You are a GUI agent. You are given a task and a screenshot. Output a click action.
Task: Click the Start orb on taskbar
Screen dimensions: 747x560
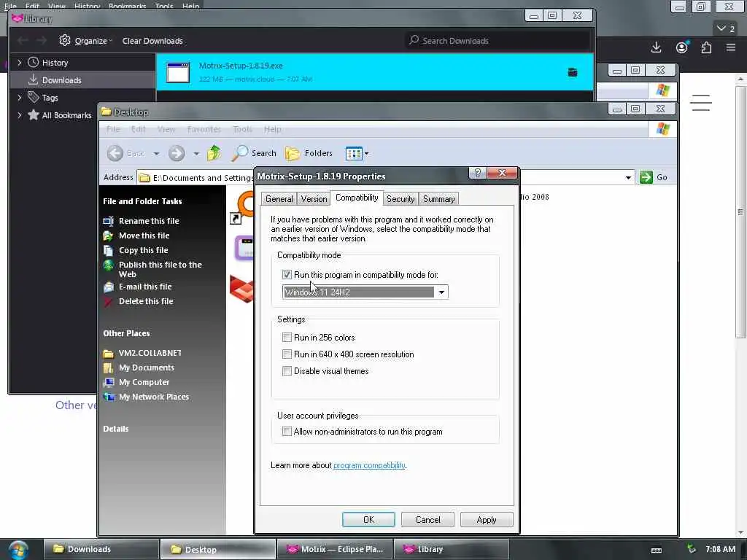[x=18, y=550]
